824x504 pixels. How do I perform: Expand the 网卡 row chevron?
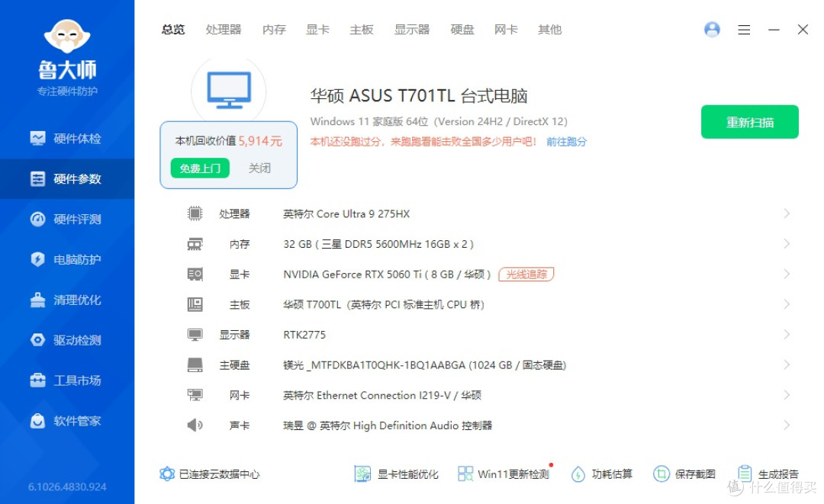[x=787, y=395]
